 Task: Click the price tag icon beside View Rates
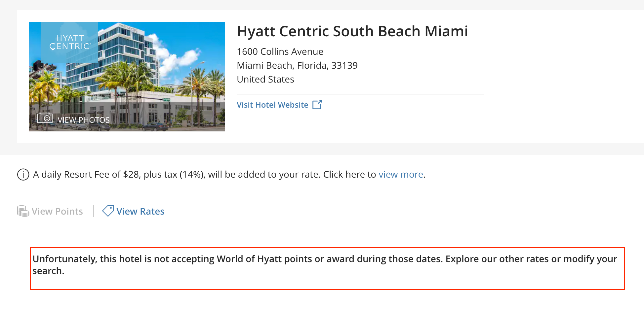108,211
